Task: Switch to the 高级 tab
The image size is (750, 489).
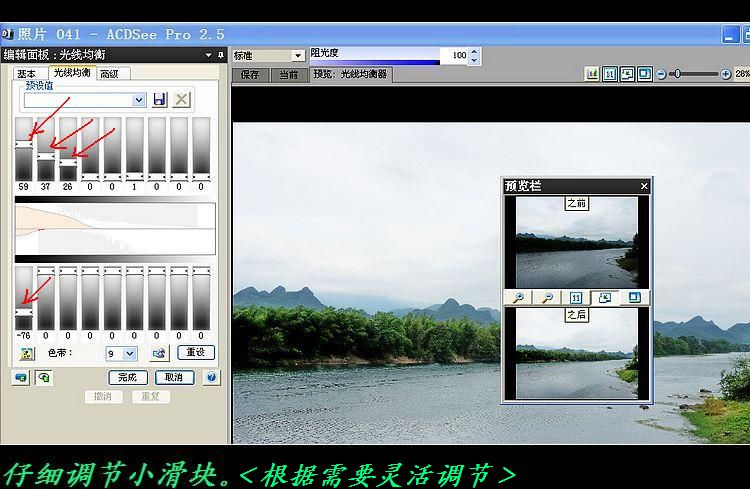Action: tap(110, 74)
